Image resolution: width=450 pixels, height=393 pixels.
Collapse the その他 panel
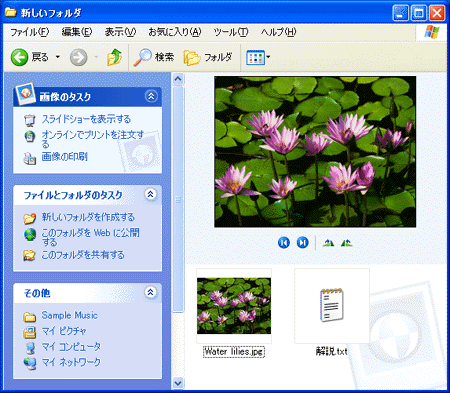click(x=150, y=292)
